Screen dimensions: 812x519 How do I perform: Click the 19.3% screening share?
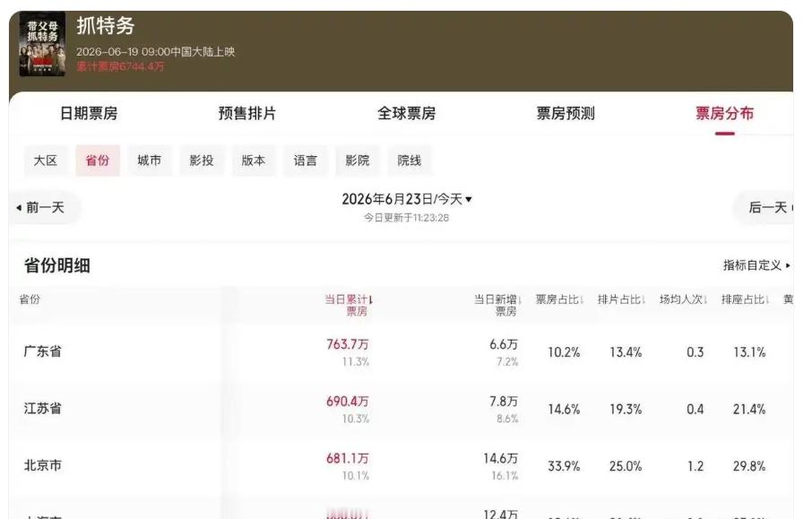point(626,409)
